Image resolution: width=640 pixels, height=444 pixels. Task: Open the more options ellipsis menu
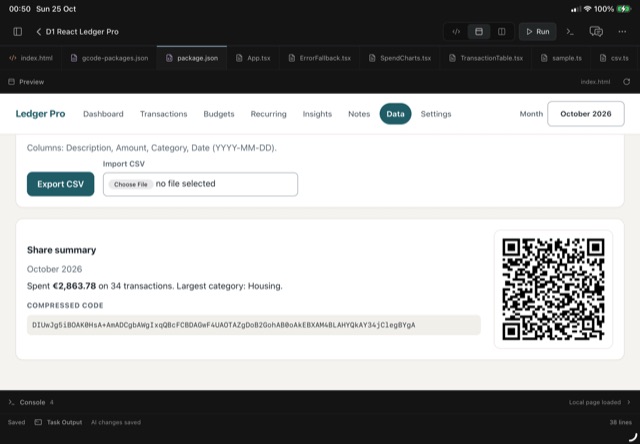(622, 32)
